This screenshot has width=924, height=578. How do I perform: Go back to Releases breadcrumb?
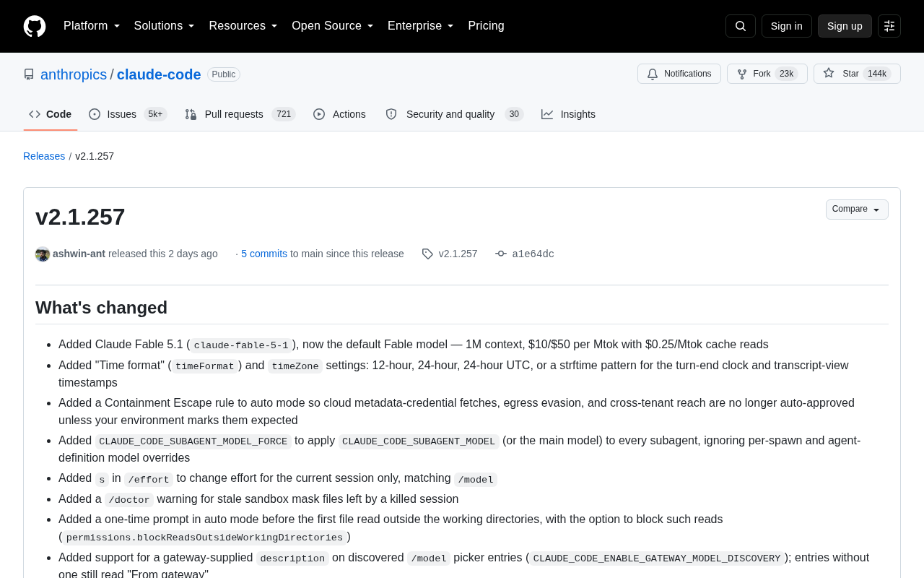44,156
